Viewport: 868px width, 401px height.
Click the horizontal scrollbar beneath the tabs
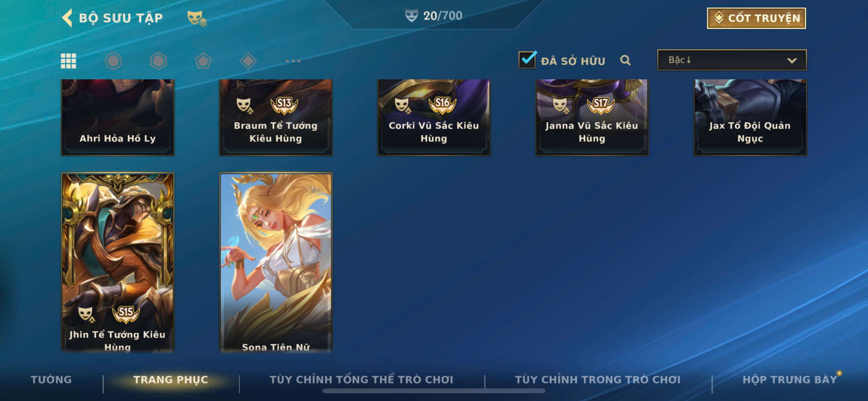pyautogui.click(x=434, y=391)
